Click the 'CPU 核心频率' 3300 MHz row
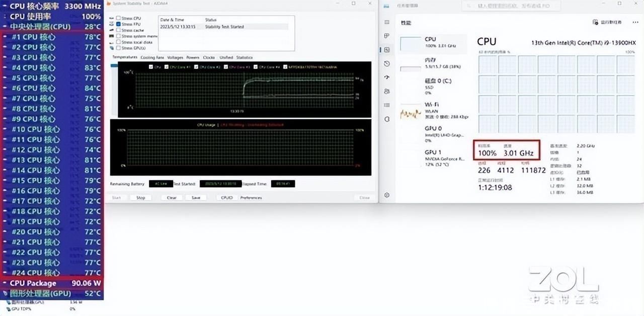Viewport: 644px width, 316px height. point(52,6)
